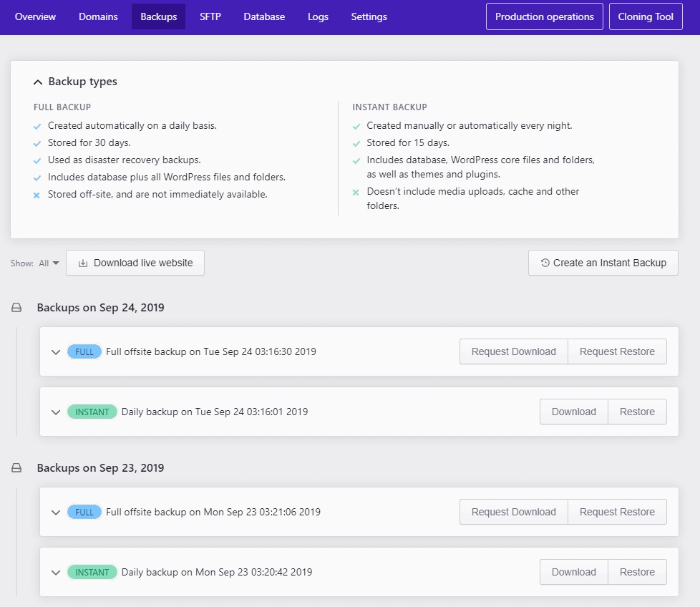
Task: Click the checkmark beside 'Created manually or automatically'
Action: pos(356,127)
